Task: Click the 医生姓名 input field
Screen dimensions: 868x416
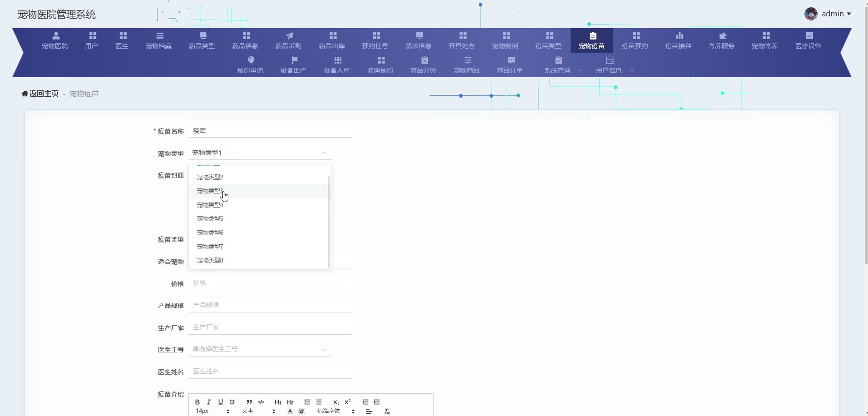Action: pos(270,371)
